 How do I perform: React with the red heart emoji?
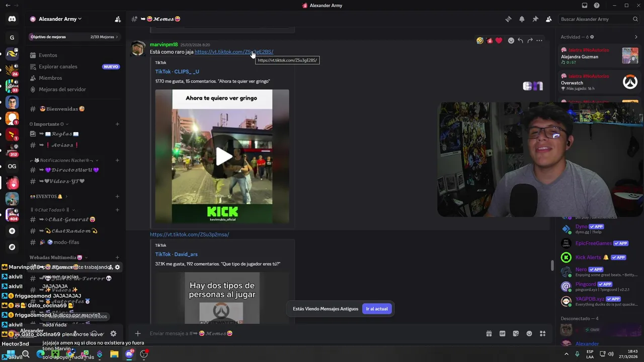(x=499, y=40)
